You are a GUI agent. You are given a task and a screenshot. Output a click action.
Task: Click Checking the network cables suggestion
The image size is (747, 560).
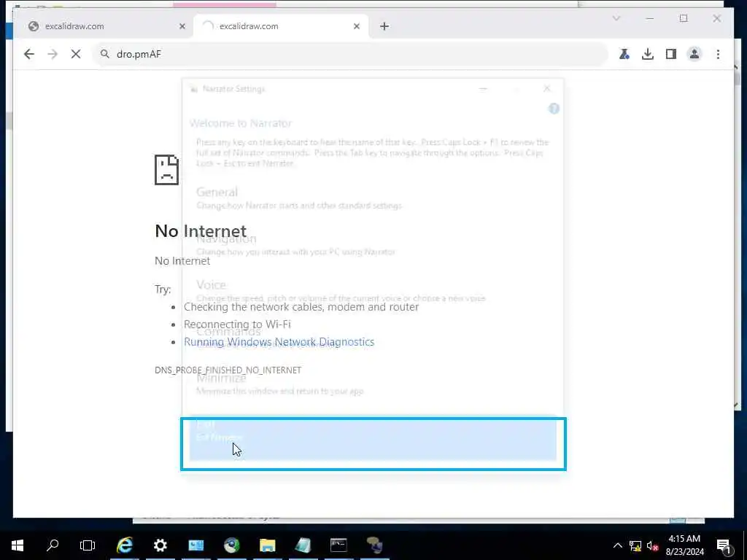point(301,307)
